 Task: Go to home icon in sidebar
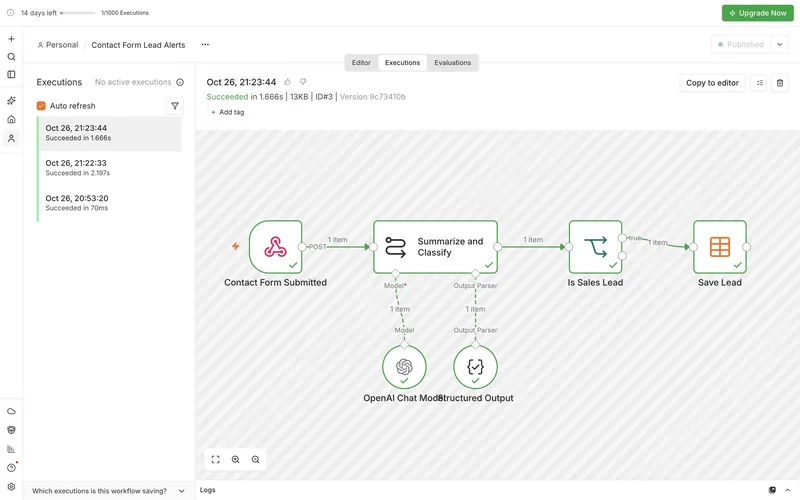[x=11, y=119]
